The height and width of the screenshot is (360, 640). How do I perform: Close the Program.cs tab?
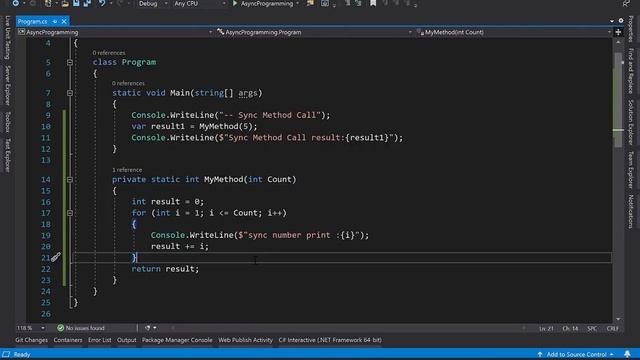[x=64, y=21]
